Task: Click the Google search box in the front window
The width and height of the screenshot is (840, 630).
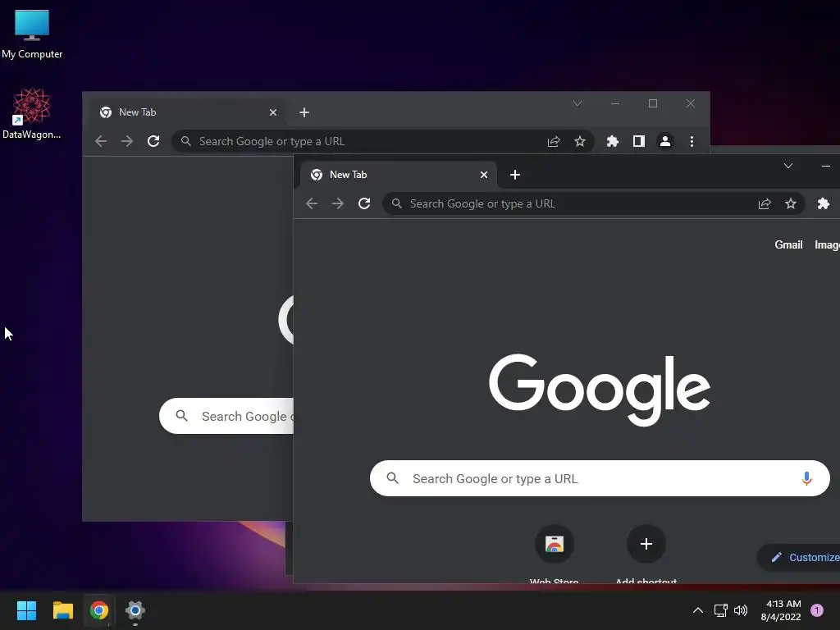Action: [600, 478]
